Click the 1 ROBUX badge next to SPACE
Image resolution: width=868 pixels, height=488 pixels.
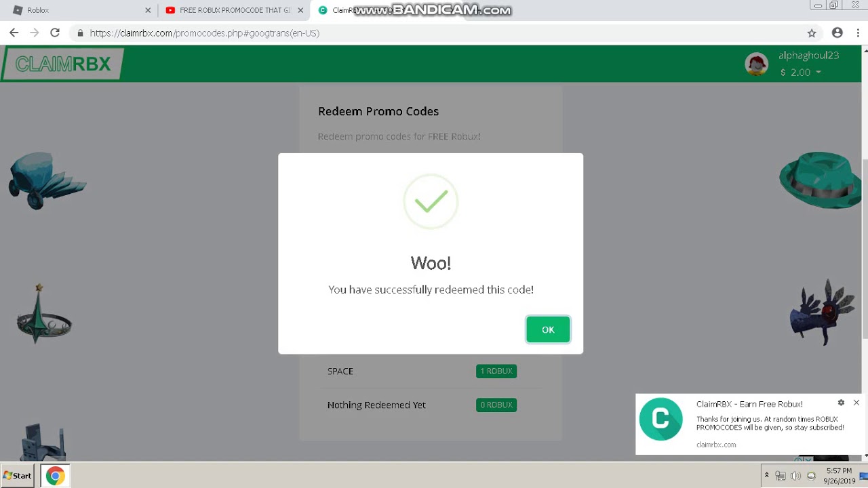(496, 371)
